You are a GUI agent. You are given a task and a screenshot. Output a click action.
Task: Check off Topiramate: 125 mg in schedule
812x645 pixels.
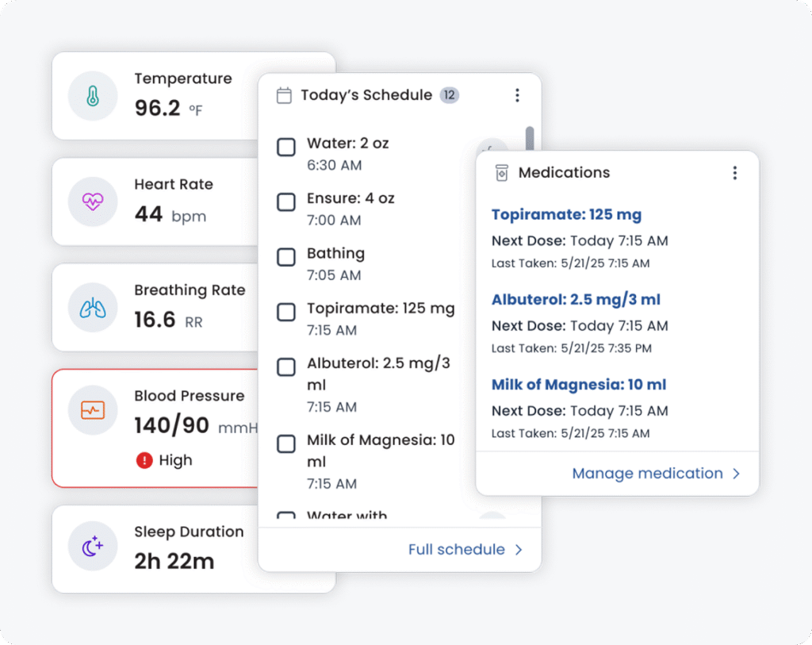286,313
